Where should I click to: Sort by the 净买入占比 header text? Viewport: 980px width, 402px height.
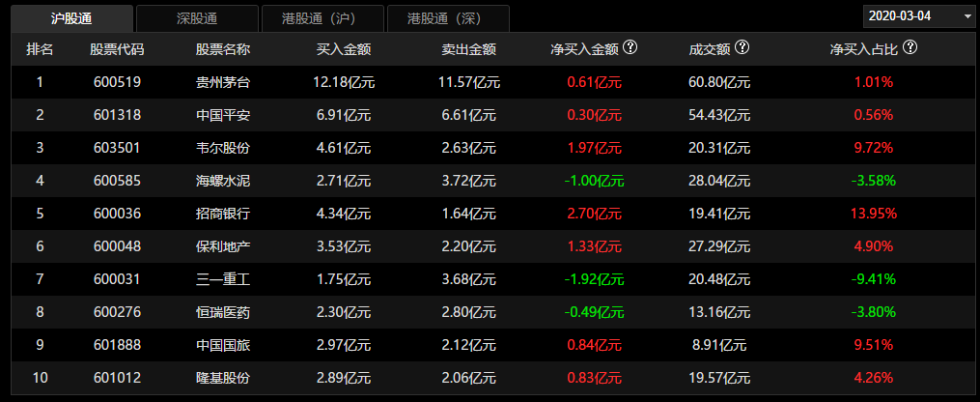coord(864,49)
